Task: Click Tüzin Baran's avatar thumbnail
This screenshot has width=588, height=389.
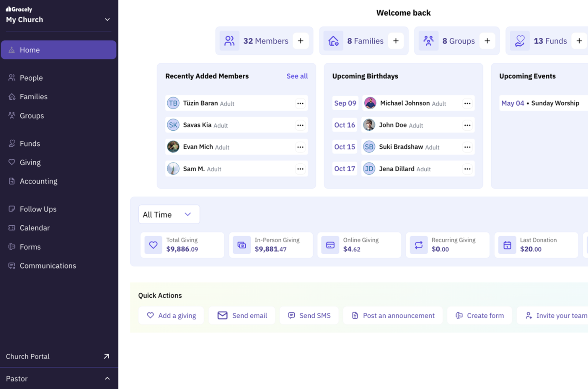Action: [173, 103]
